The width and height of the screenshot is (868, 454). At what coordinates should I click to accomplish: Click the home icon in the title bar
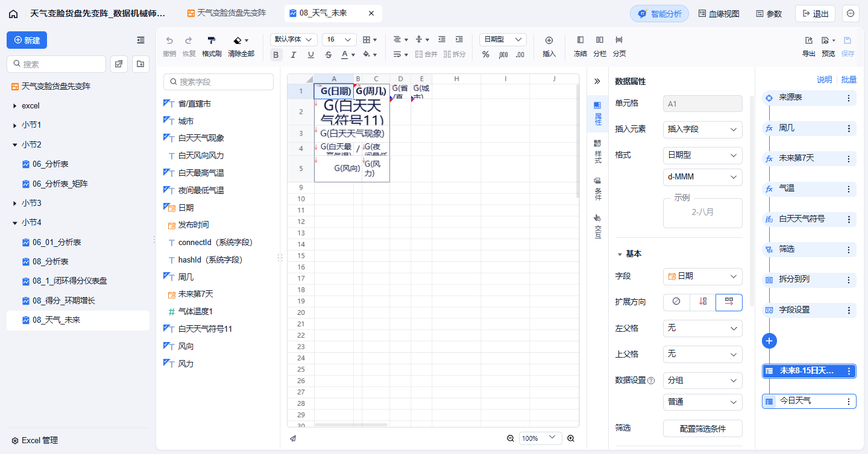(x=13, y=13)
